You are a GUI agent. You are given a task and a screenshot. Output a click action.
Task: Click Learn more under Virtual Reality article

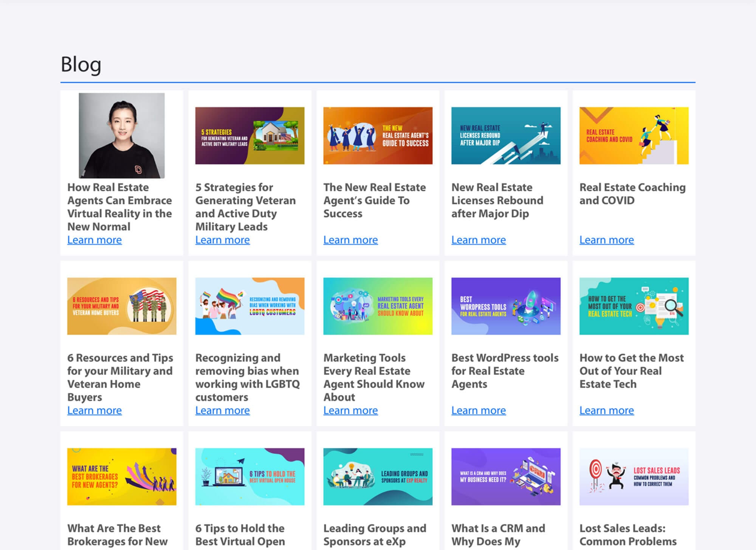pyautogui.click(x=94, y=240)
